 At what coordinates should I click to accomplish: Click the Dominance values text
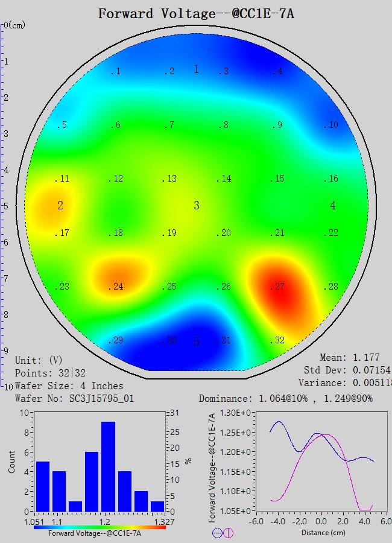(294, 398)
